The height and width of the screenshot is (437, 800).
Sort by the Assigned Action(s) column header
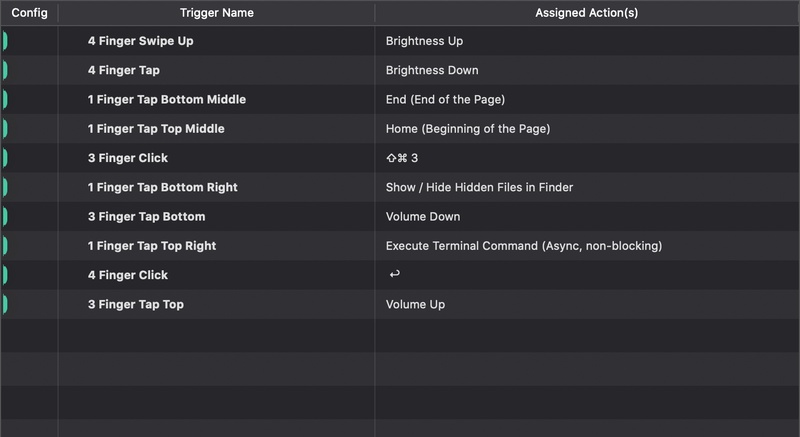(x=587, y=13)
